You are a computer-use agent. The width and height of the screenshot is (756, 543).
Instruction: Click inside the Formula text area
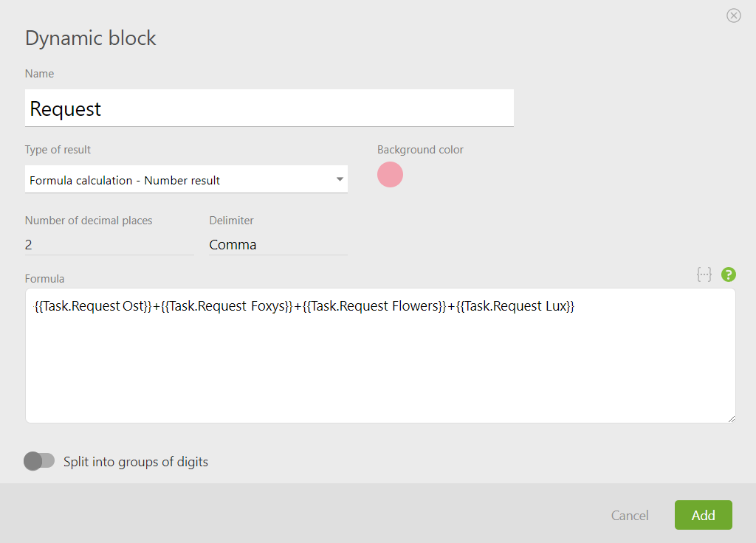[380, 366]
